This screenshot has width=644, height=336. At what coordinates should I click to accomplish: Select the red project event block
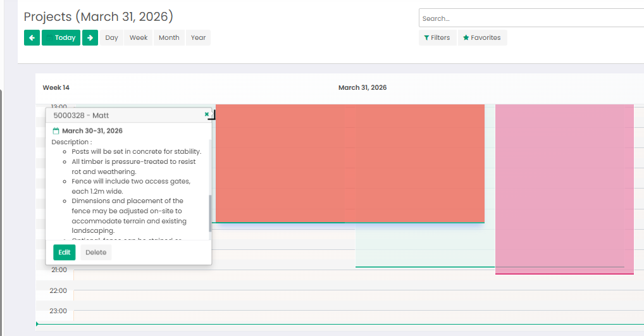point(350,163)
